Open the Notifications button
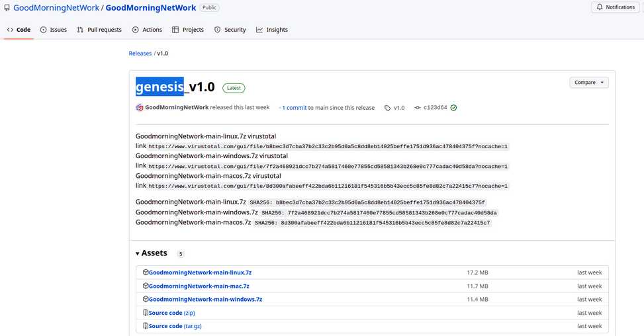This screenshot has height=336, width=644. coord(616,7)
